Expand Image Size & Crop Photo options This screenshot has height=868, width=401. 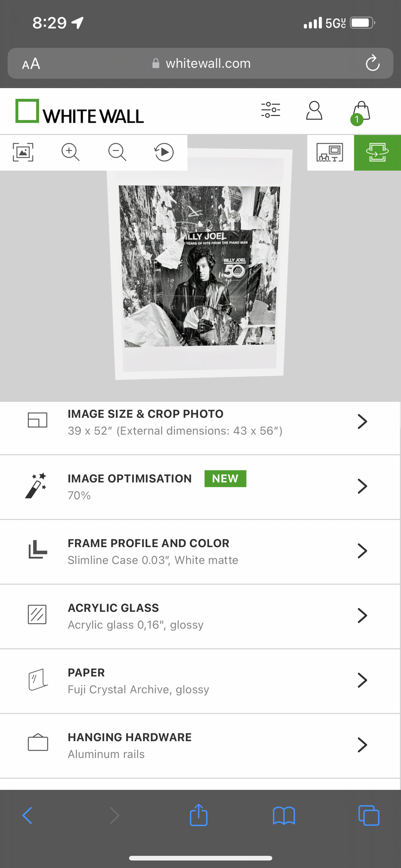pyautogui.click(x=200, y=422)
